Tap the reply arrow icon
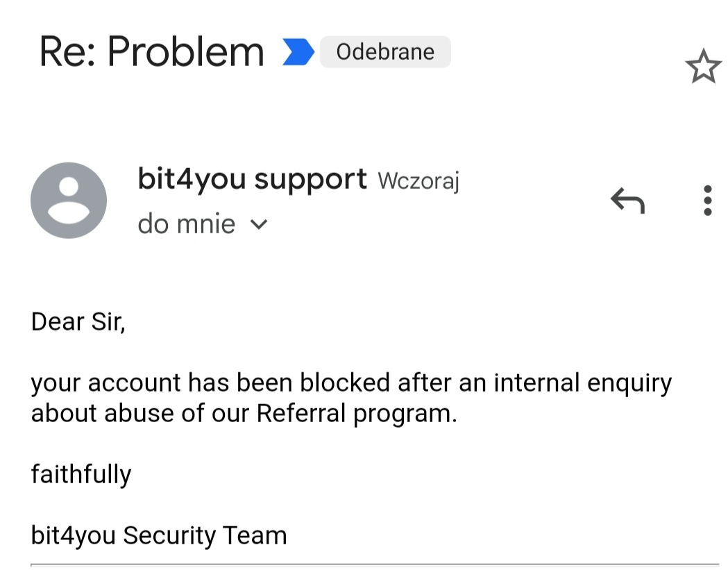 point(627,201)
